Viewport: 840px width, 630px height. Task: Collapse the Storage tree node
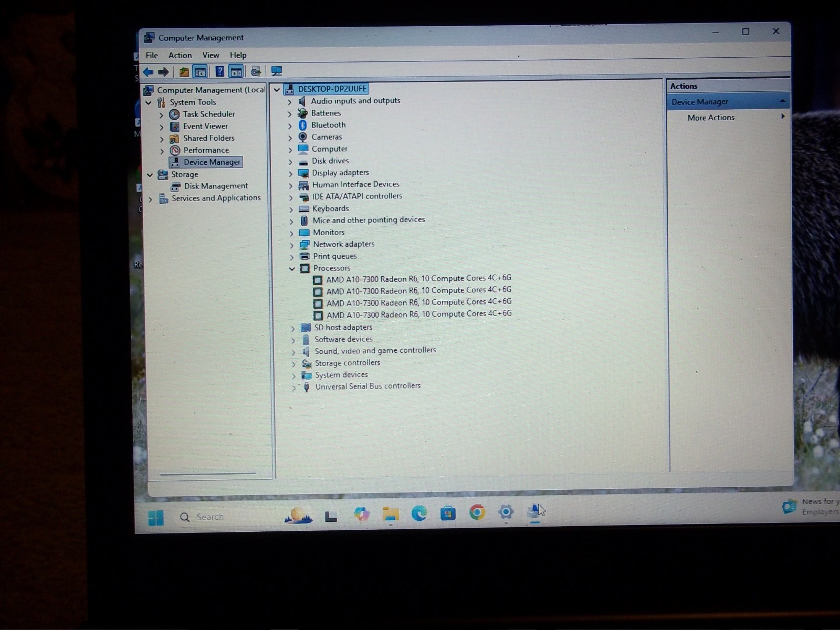tap(150, 175)
